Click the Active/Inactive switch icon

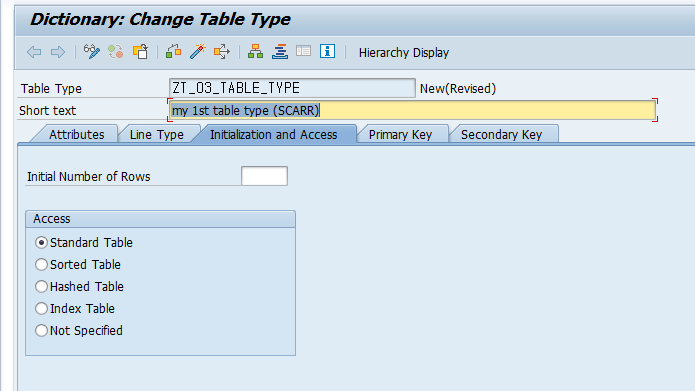(x=116, y=52)
